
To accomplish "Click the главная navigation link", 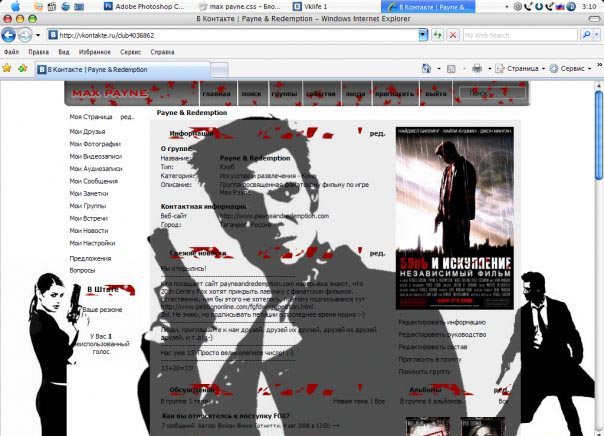I will coord(216,94).
